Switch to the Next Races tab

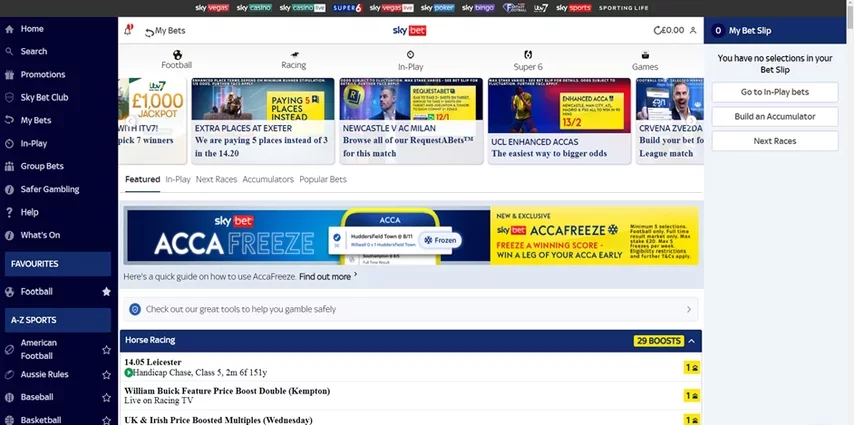pyautogui.click(x=216, y=179)
